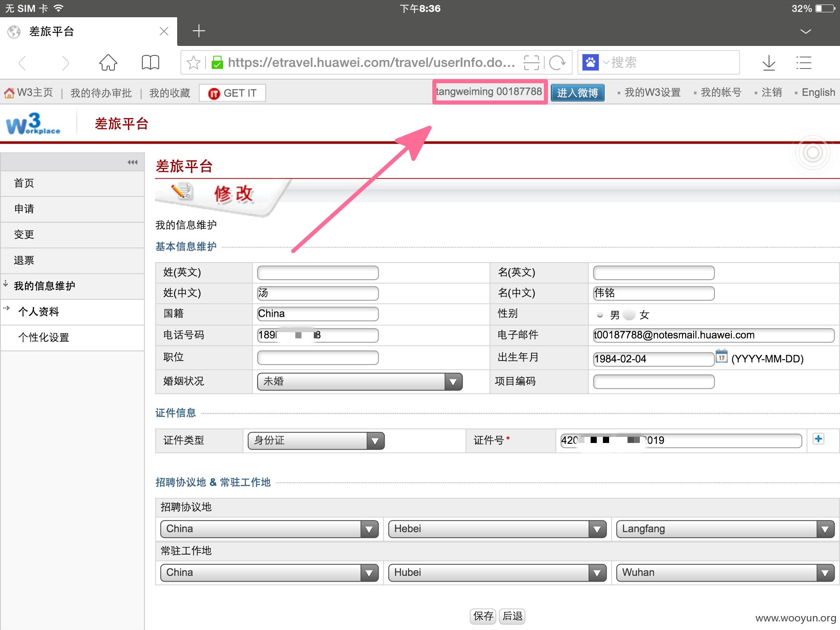Open the Hebei province dropdown

(x=498, y=529)
